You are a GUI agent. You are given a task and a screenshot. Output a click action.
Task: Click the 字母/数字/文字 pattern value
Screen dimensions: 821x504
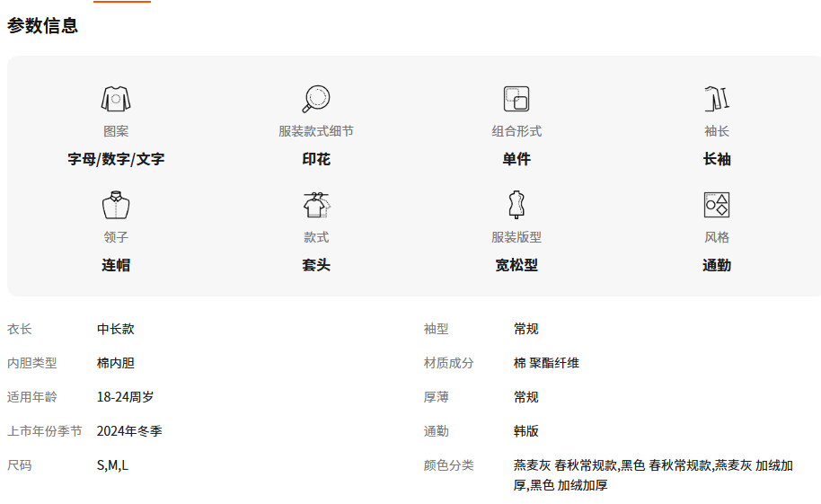pos(116,159)
